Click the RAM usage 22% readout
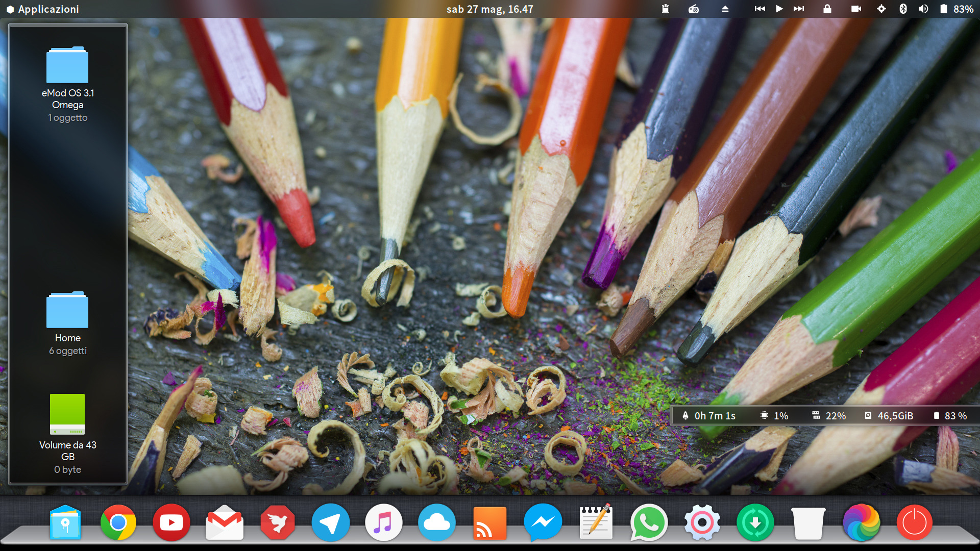The width and height of the screenshot is (980, 551). pyautogui.click(x=829, y=416)
